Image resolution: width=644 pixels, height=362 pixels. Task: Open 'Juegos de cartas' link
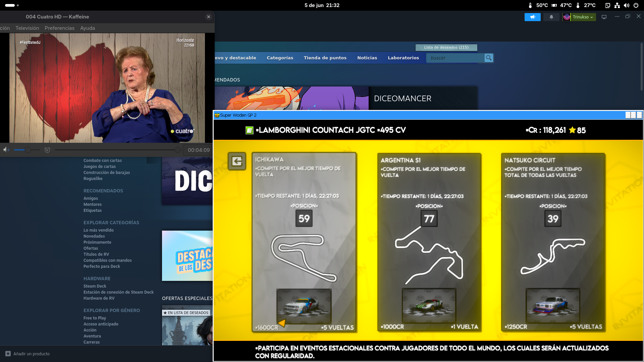click(x=100, y=167)
